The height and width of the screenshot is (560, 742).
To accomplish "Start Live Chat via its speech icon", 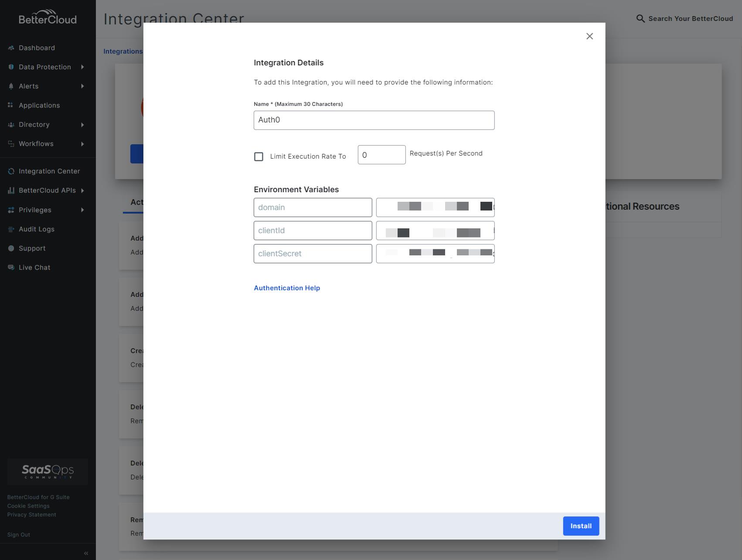I will [11, 267].
